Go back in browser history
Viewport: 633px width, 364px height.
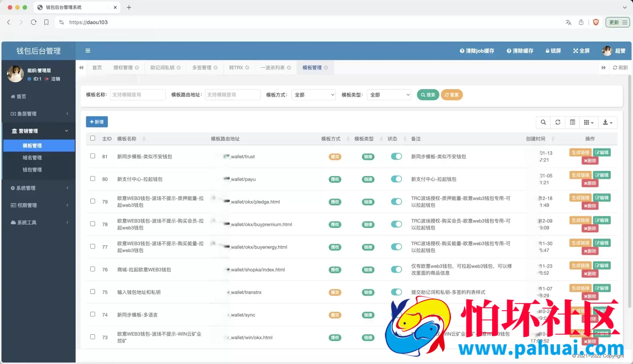[9, 22]
